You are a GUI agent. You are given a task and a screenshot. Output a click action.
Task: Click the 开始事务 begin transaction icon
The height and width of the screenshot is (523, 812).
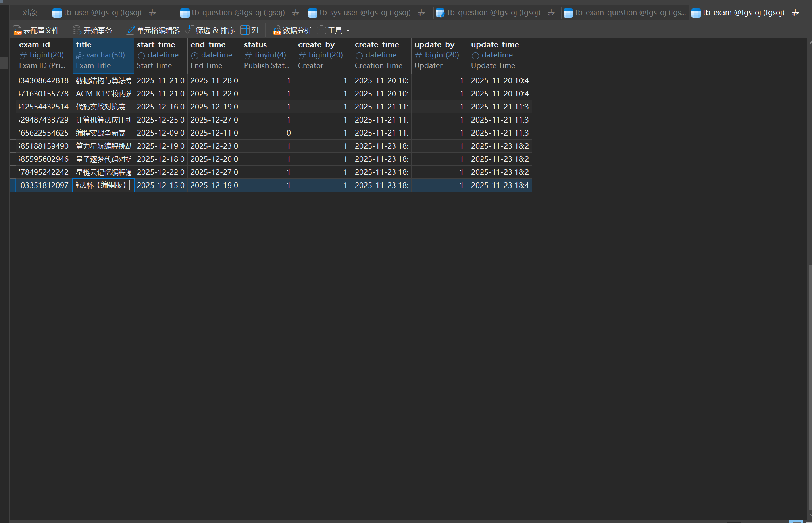(x=77, y=30)
